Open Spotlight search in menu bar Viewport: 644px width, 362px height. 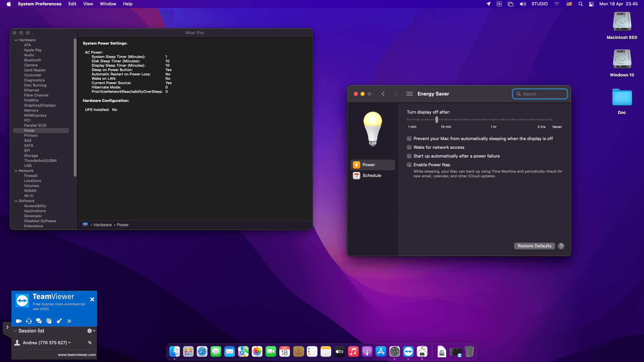coord(581,4)
